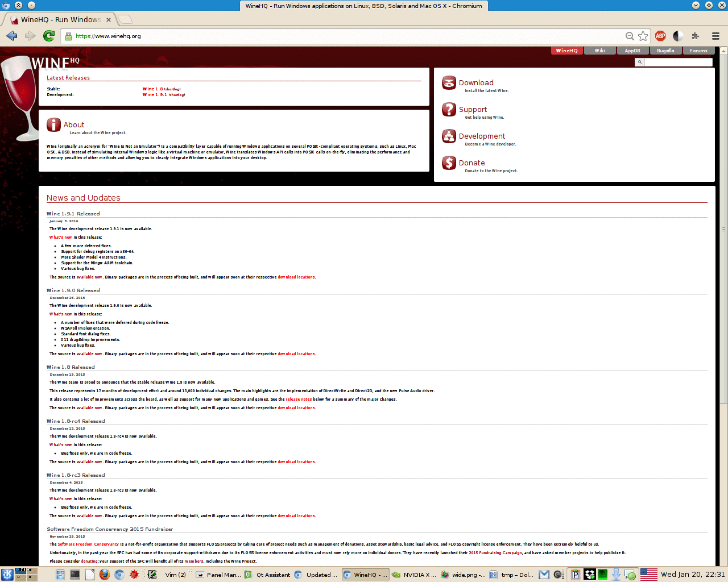Open the KDE application launcher menu
Viewport: 728px width, 582px height.
pyautogui.click(x=7, y=575)
